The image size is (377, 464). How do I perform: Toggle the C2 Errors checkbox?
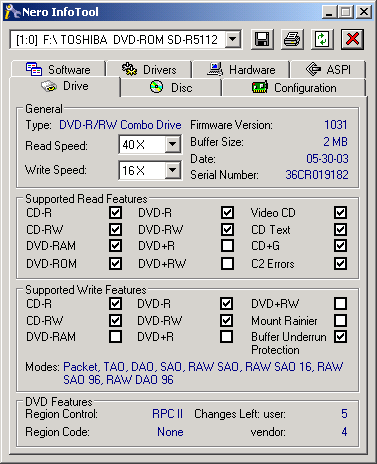point(340,263)
